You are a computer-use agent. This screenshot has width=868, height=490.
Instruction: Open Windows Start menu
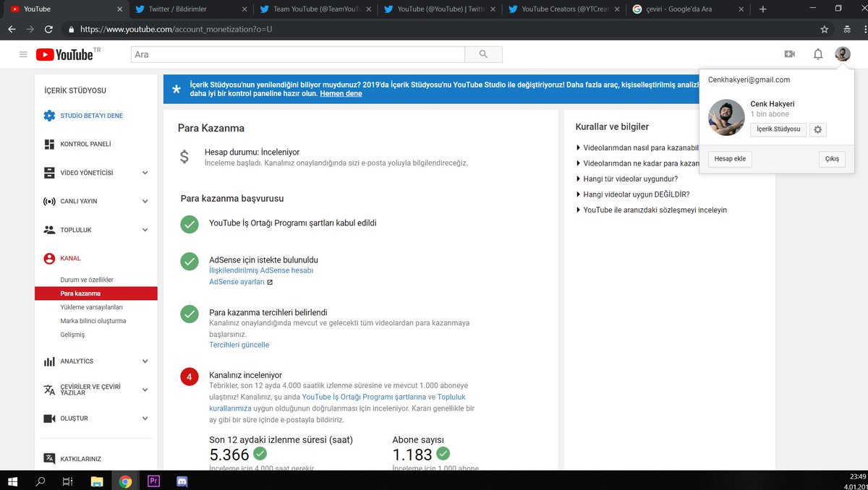(14, 481)
